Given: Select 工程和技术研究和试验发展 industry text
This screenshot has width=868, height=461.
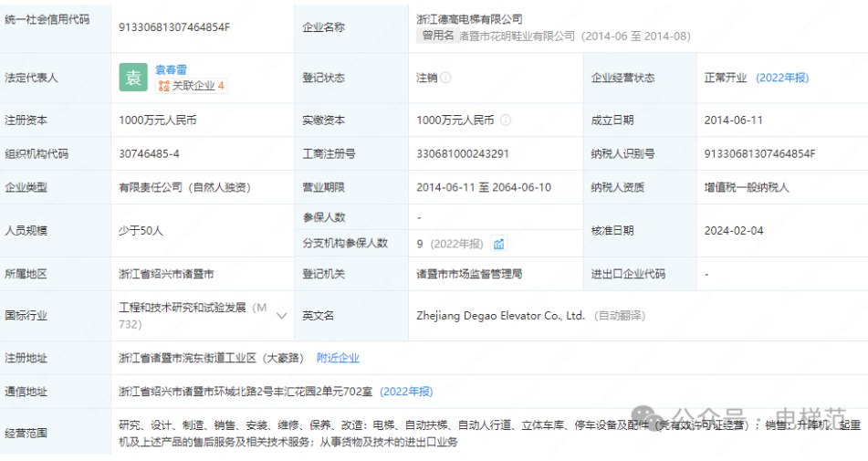Looking at the screenshot, I should pyautogui.click(x=183, y=308).
